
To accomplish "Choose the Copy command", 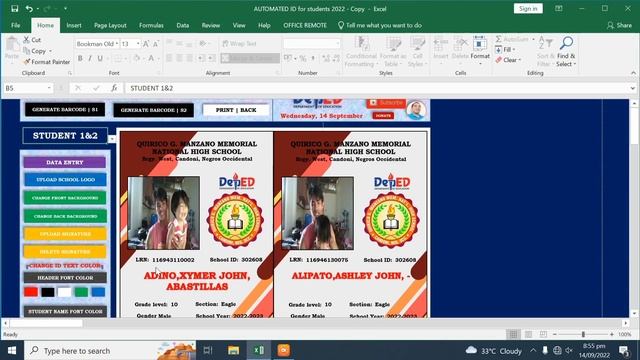I will [x=34, y=51].
